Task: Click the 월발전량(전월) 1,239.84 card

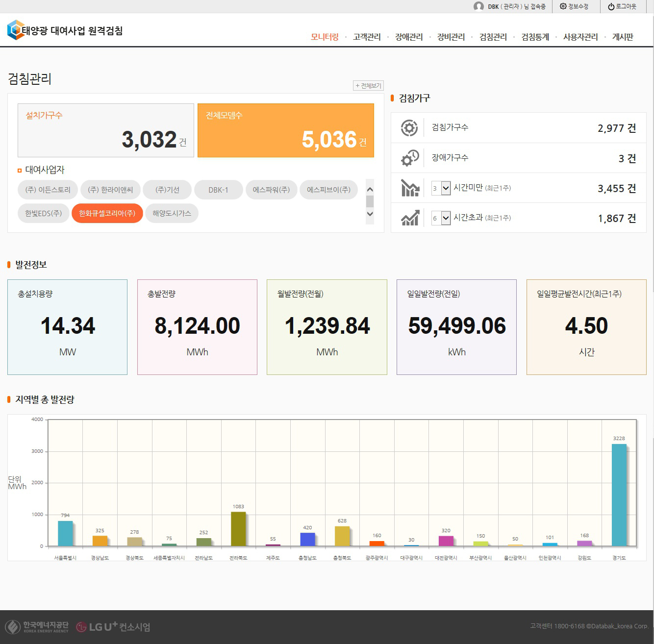Action: [327, 327]
